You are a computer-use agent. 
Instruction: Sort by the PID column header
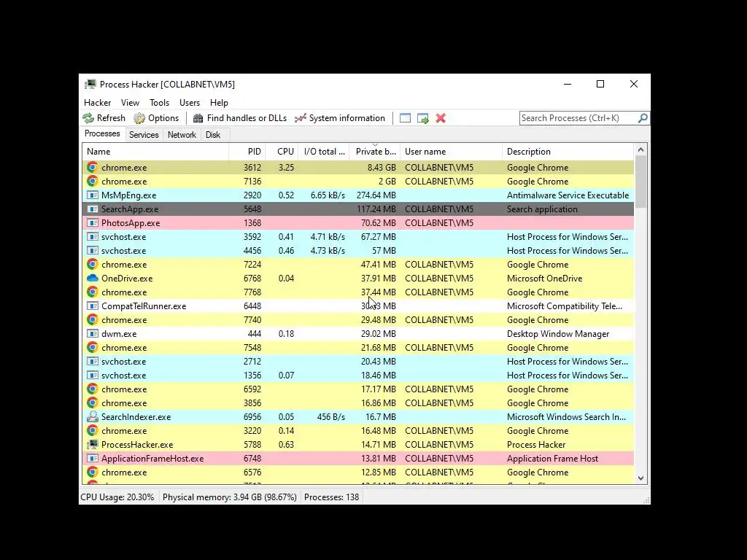point(247,152)
